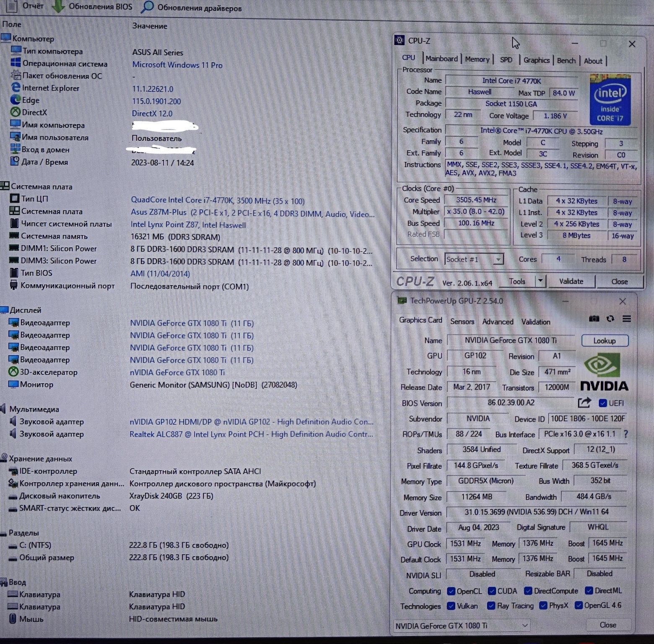Take GPU-Z screenshot with camera icon
The width and height of the screenshot is (654, 644).
594,319
